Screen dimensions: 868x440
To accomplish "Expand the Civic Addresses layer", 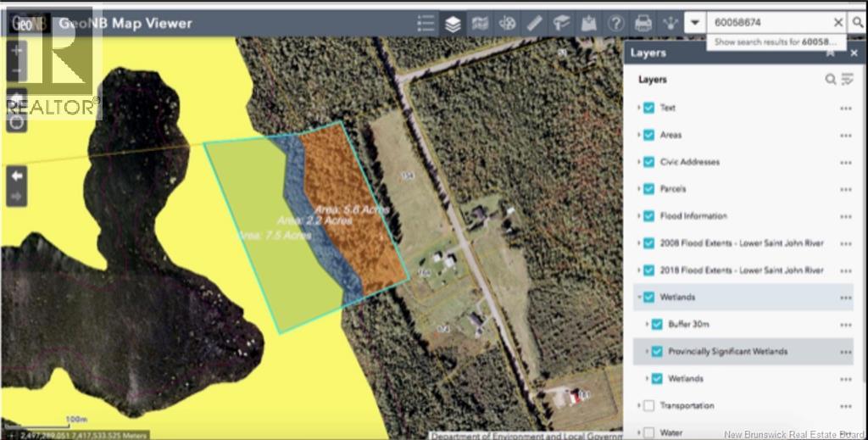I will coord(639,162).
